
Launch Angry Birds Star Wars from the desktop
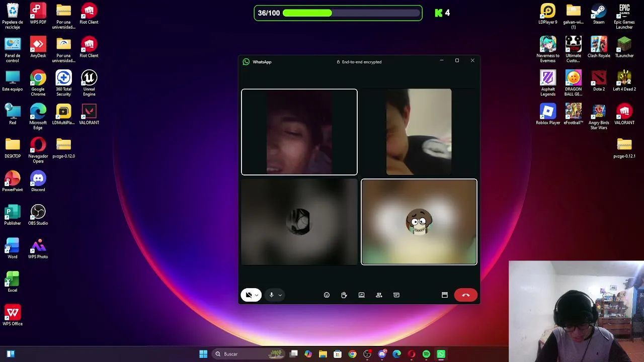(599, 117)
